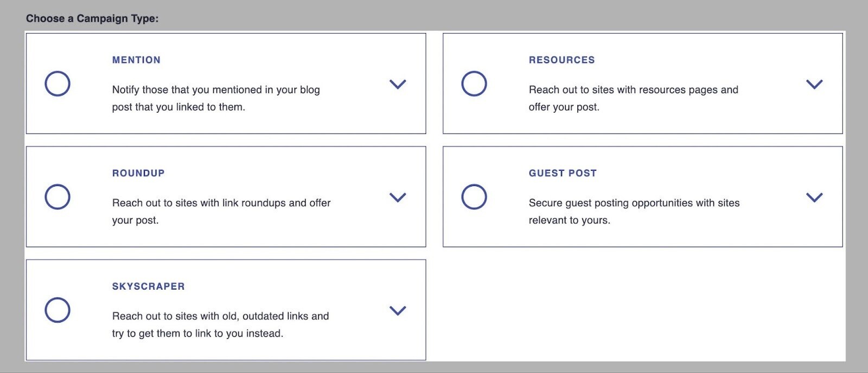Click the Skyscraper campaign description text

coord(220,324)
